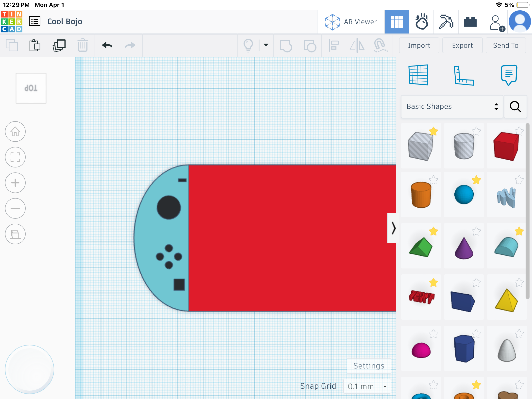Select the yellow Pyramid shape
The image size is (532, 399).
(506, 300)
